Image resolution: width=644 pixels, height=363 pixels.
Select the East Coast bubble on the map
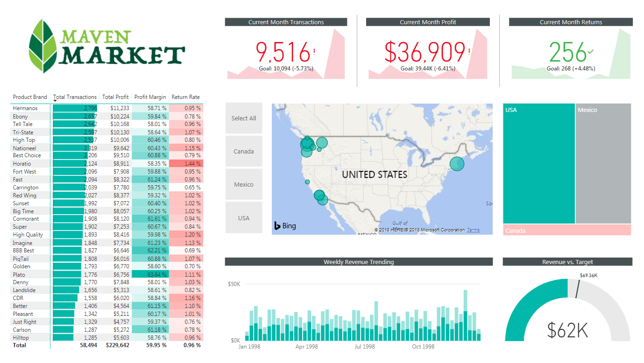[x=457, y=164]
